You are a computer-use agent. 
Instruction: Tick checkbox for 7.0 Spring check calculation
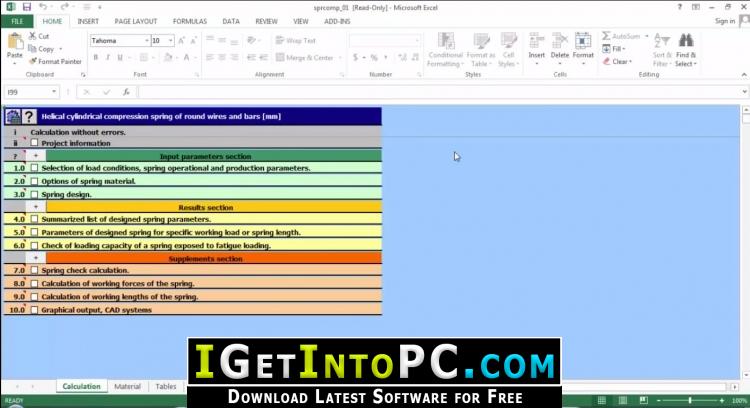click(34, 270)
